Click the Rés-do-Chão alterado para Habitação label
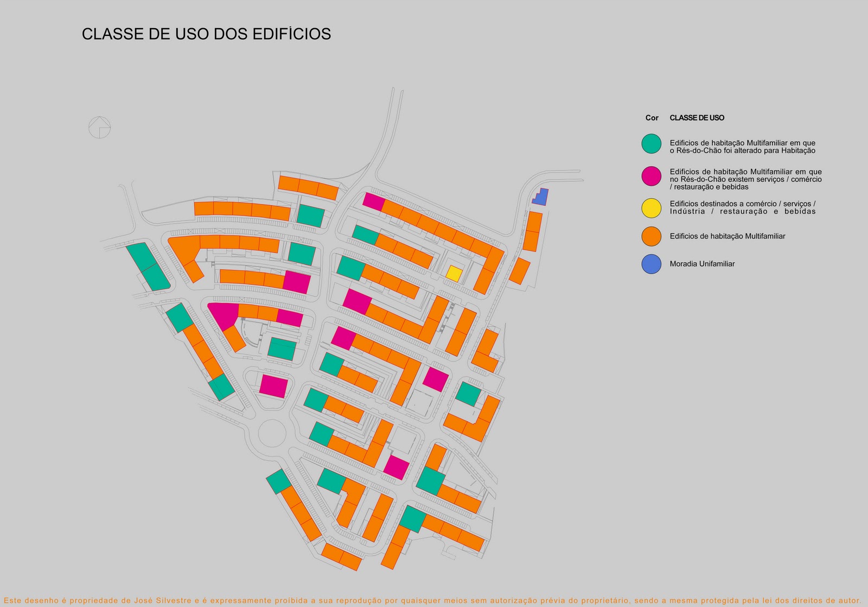868x607 pixels. pos(744,145)
